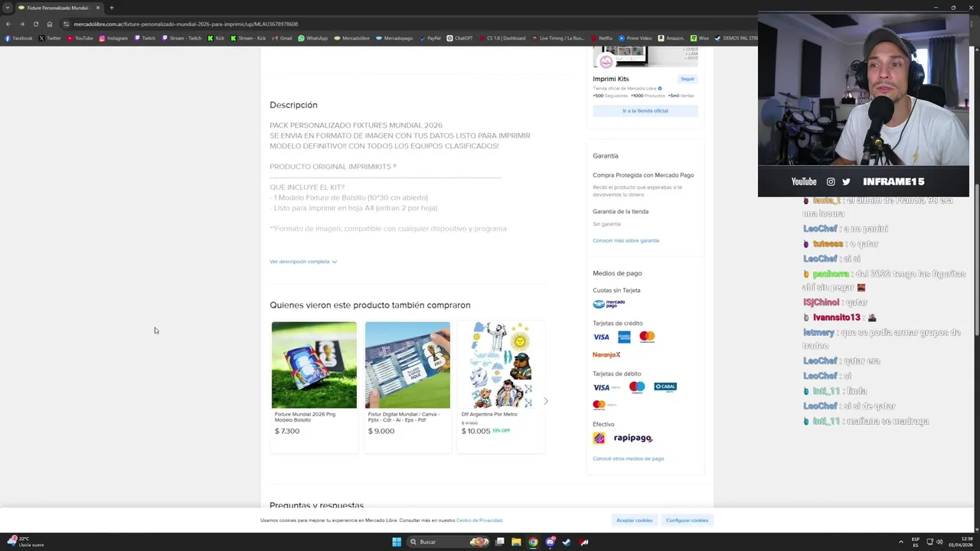Click the address bar URL
This screenshot has height=551, width=980.
[185, 24]
